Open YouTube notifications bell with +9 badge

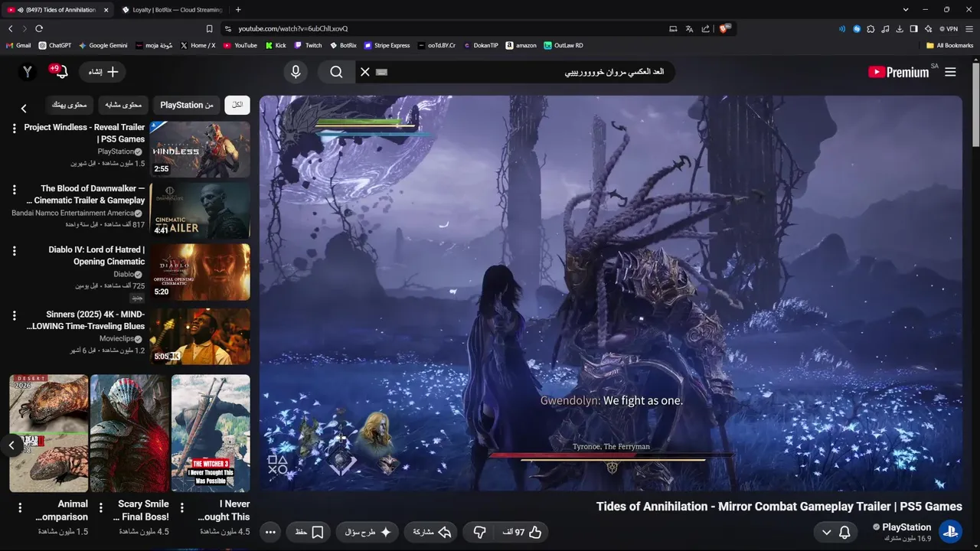(x=60, y=72)
